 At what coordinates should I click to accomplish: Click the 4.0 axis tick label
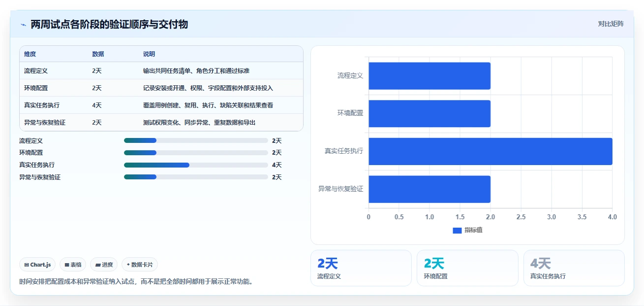click(612, 217)
